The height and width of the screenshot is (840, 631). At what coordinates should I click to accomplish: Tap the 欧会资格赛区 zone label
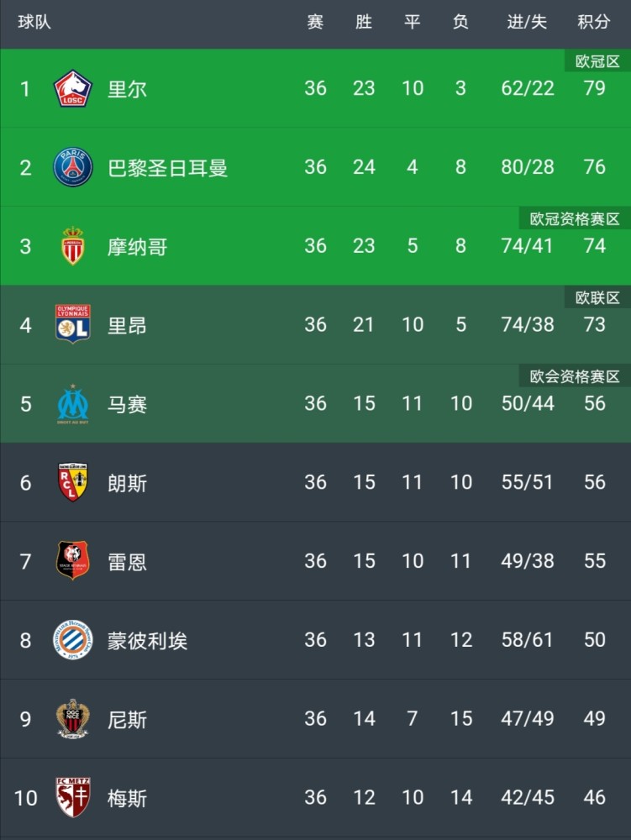[575, 376]
